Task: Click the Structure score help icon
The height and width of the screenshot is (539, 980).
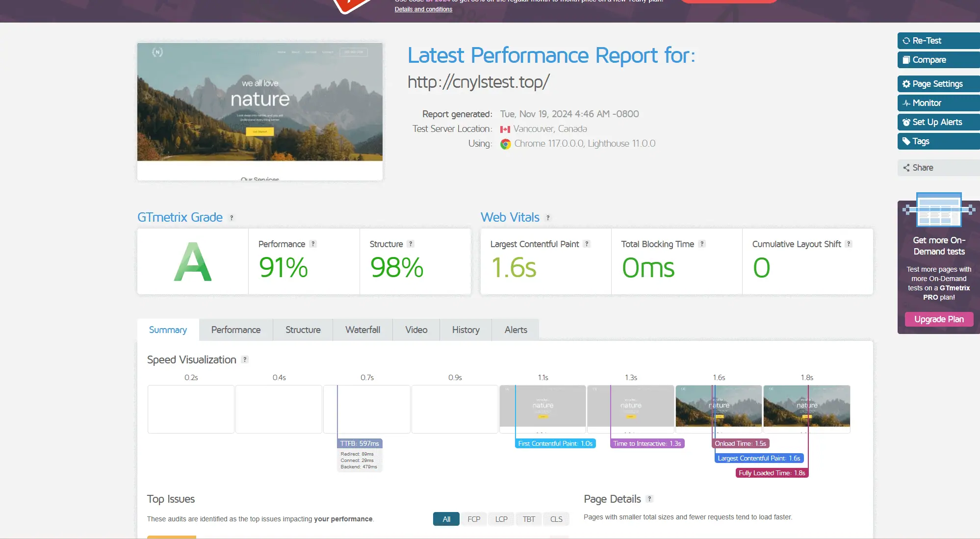Action: coord(411,244)
